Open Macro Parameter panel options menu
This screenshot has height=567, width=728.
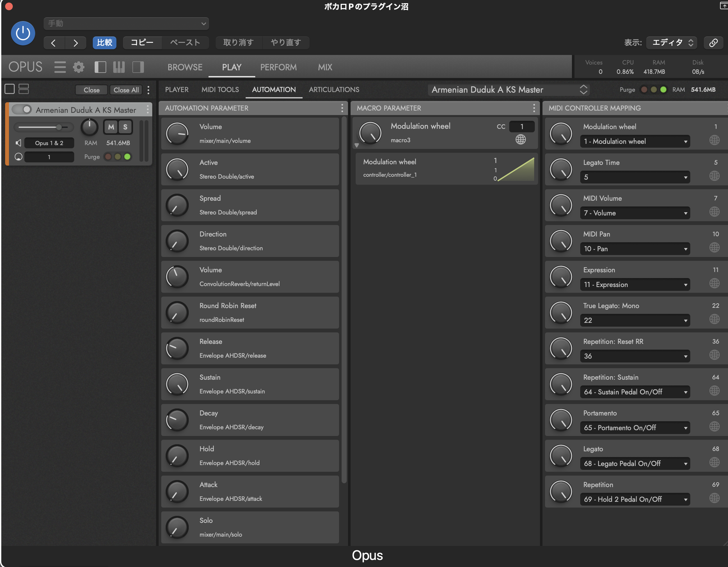click(534, 108)
